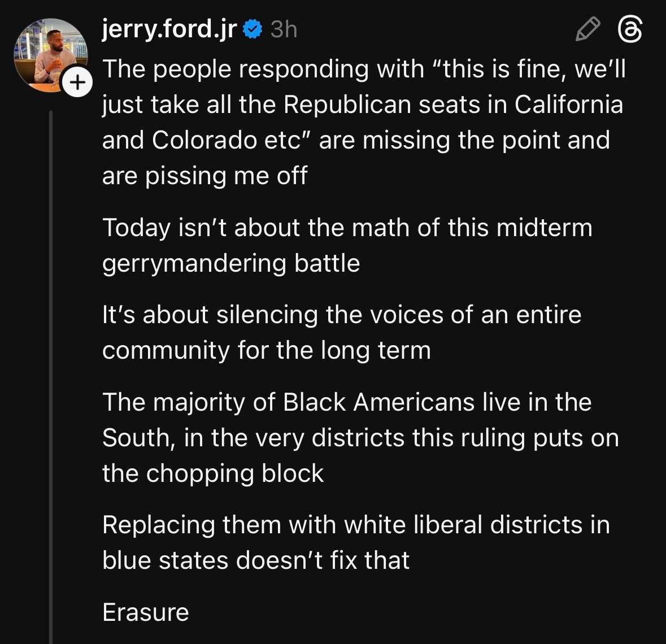
Task: Click the "It's about silencing the voices" paragraph
Action: point(341,332)
